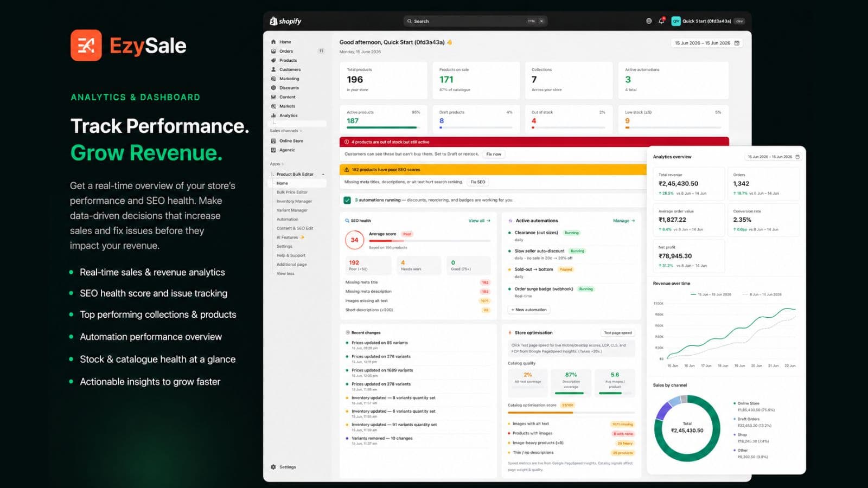Open Content & SEO Edit in app menu
The height and width of the screenshot is (488, 868).
pos(295,228)
